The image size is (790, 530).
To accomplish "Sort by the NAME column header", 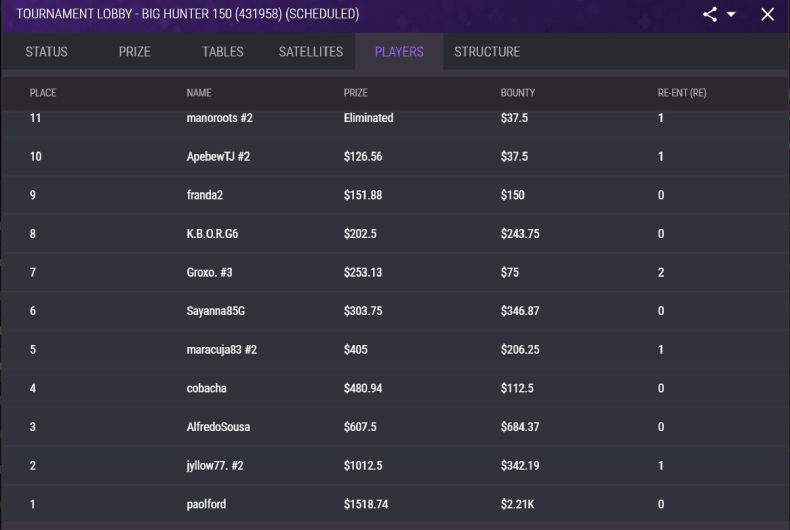I will click(199, 93).
